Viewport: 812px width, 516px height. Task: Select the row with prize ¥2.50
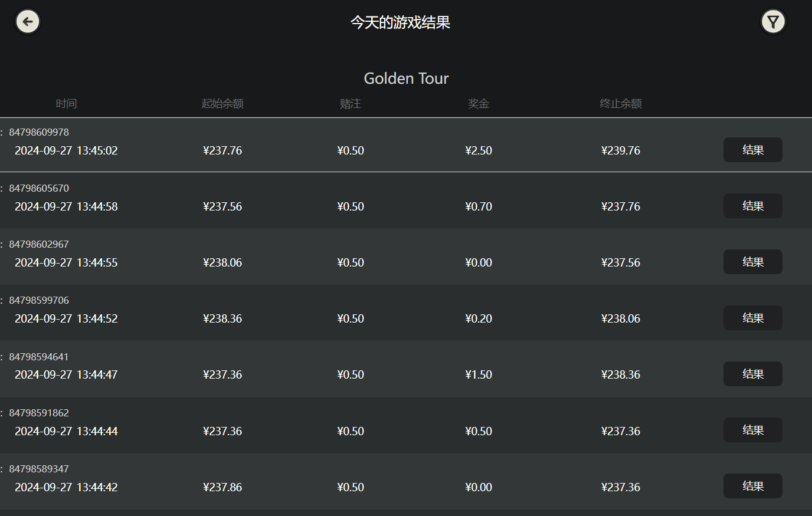(479, 150)
